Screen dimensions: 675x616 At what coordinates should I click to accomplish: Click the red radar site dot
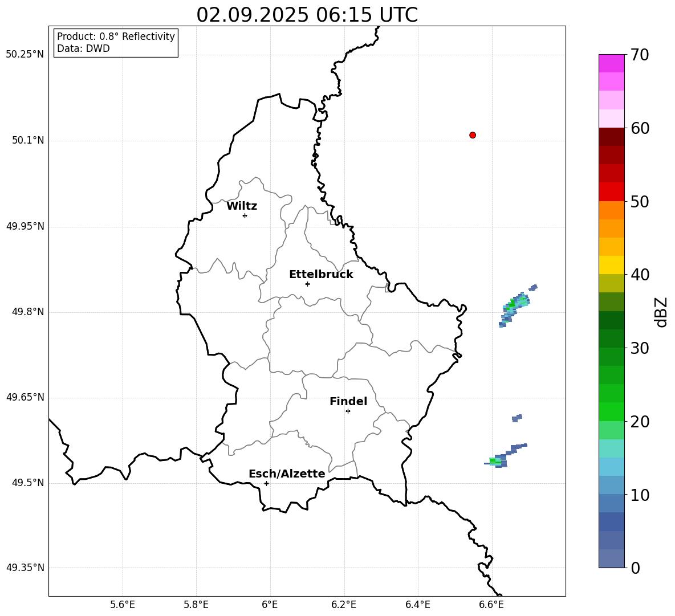(x=473, y=135)
